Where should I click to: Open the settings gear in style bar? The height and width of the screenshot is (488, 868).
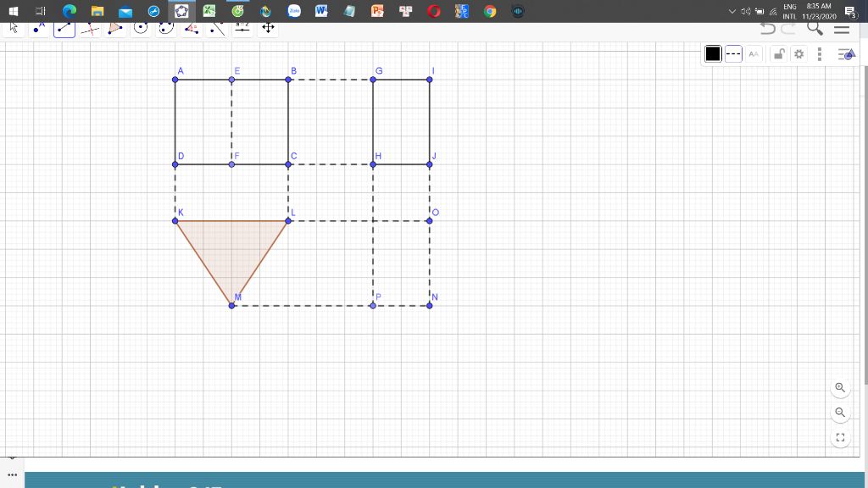(x=798, y=53)
